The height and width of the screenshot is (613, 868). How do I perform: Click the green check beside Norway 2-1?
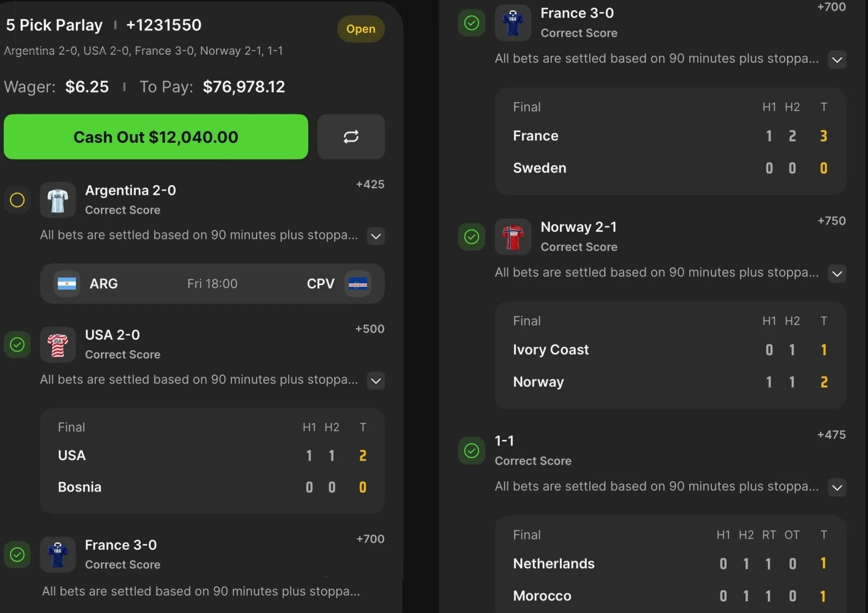click(471, 236)
